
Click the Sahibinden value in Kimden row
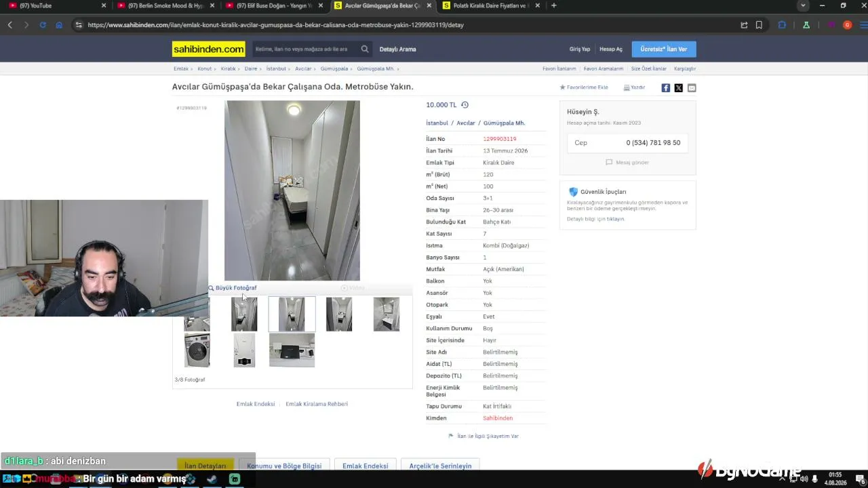[498, 418]
